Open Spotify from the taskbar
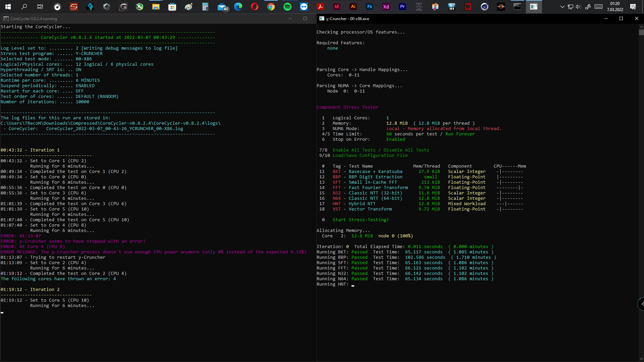644x362 pixels. click(x=287, y=7)
